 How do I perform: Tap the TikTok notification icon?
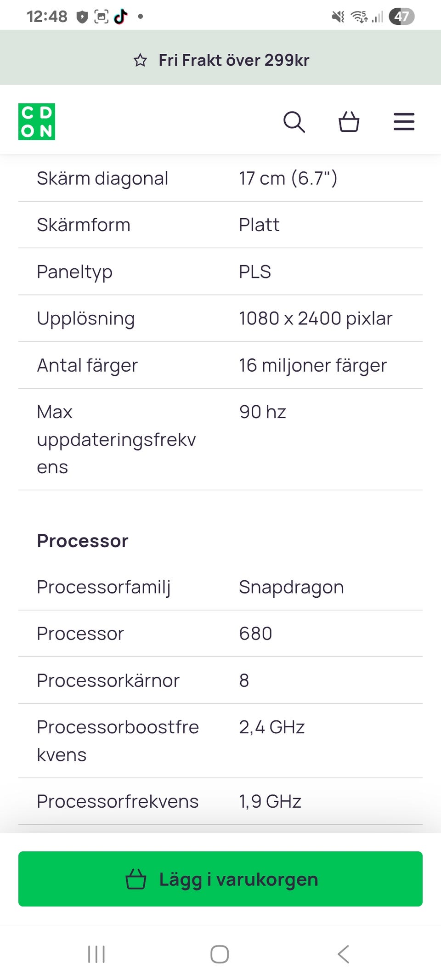(121, 17)
